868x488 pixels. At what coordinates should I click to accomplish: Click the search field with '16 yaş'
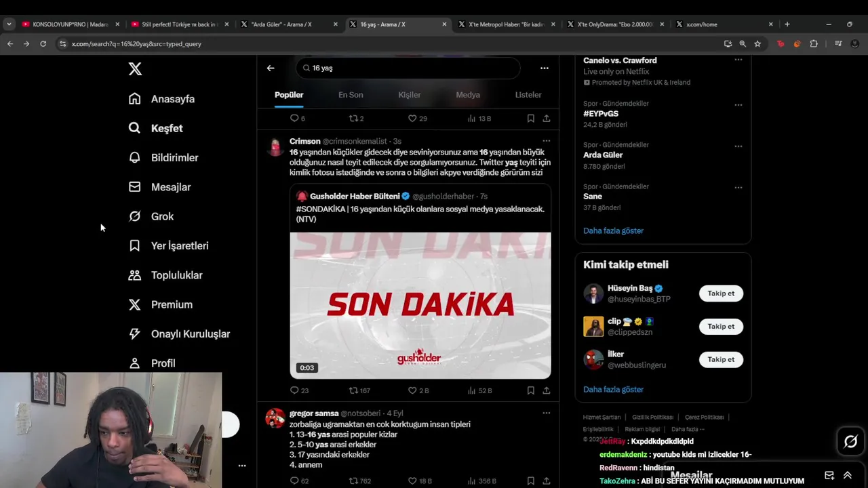click(408, 68)
